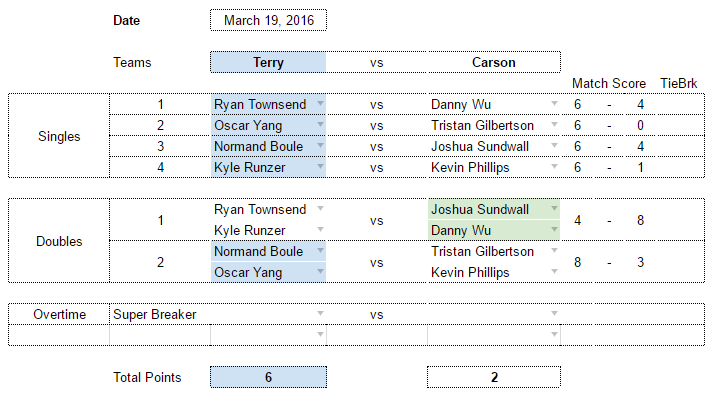Select the Carson team name cell
711x397 pixels.
[494, 62]
